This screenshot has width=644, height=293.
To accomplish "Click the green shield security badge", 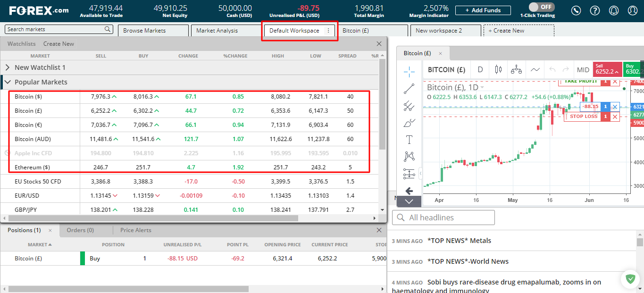I will pyautogui.click(x=630, y=279).
